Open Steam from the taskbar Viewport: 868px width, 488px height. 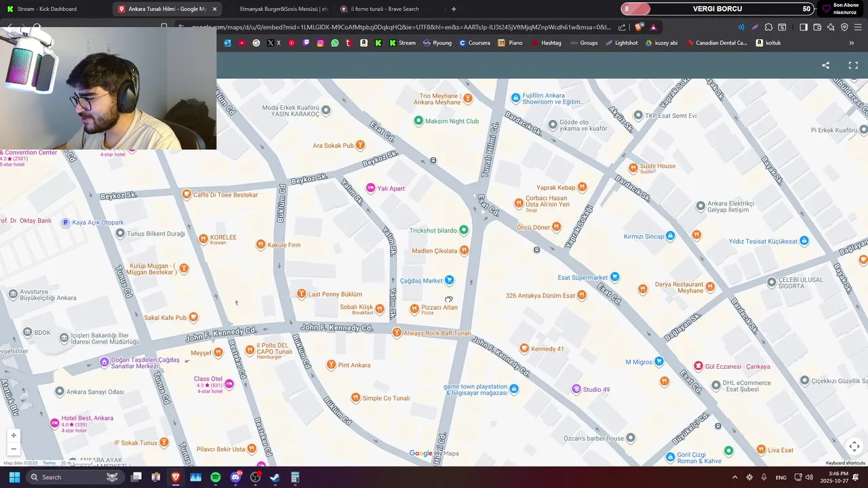click(275, 477)
